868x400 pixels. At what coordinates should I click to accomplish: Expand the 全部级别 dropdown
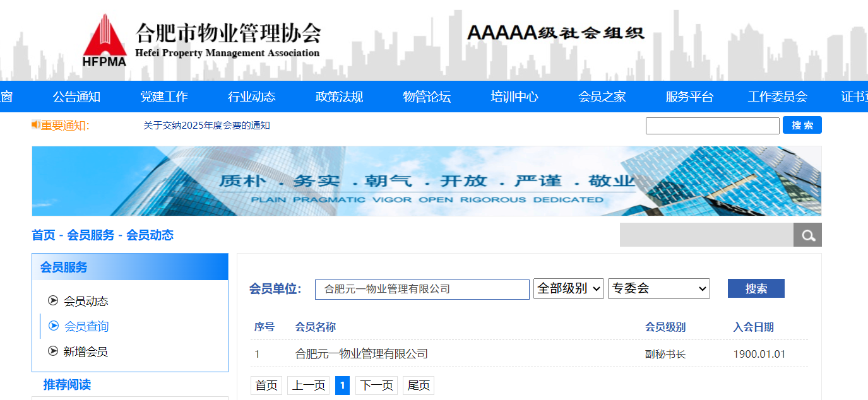click(x=569, y=288)
